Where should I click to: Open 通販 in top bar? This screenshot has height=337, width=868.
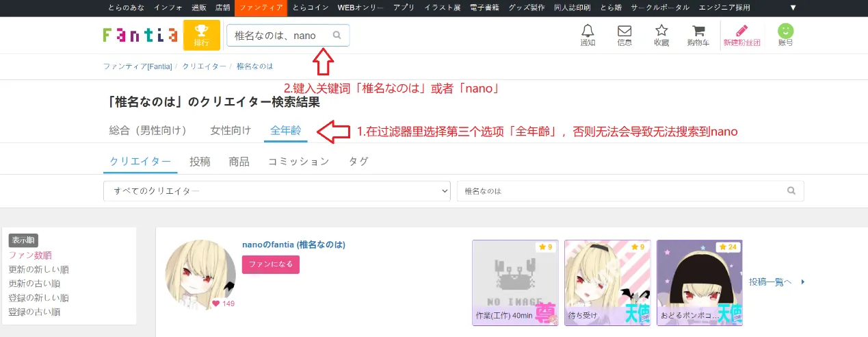199,8
